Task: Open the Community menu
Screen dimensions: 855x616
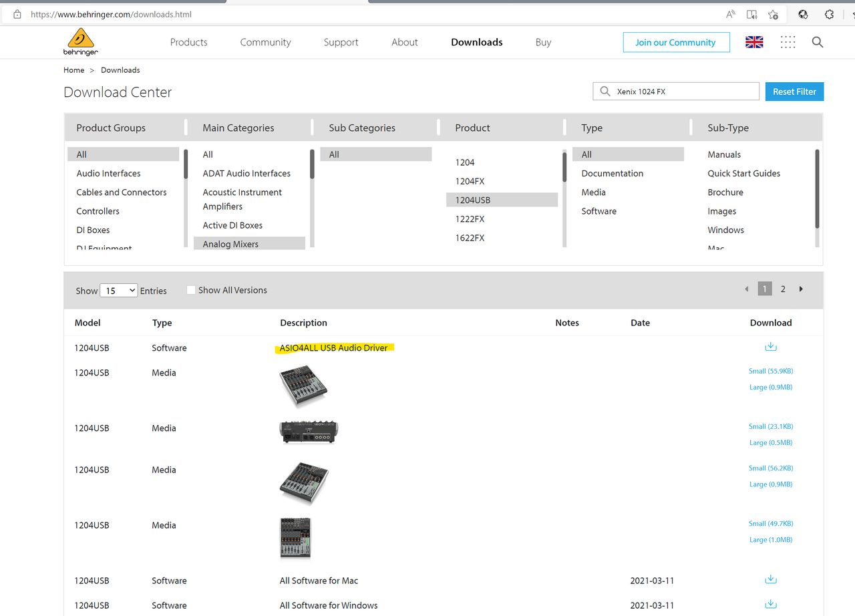Action: point(265,42)
